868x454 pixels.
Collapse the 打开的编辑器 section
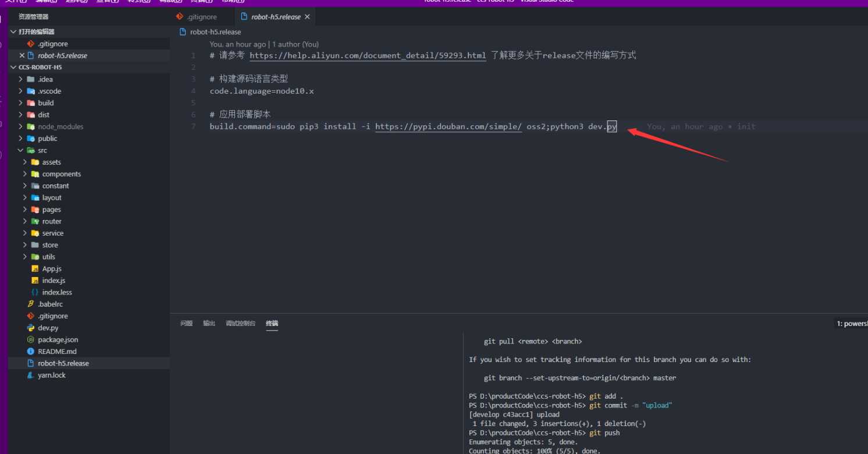[x=14, y=31]
